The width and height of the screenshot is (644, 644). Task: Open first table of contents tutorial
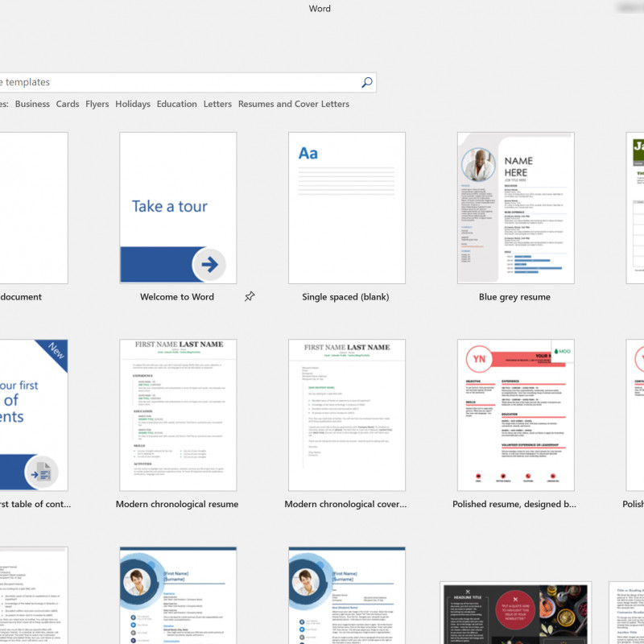pyautogui.click(x=34, y=415)
